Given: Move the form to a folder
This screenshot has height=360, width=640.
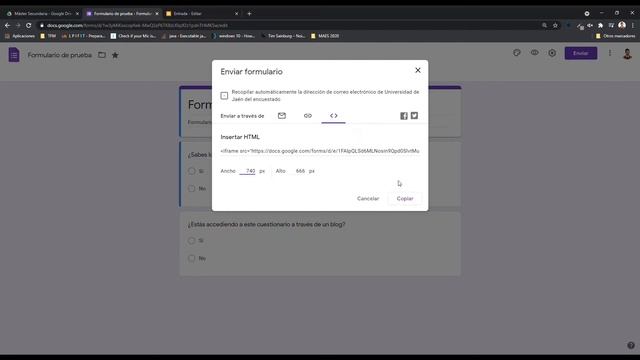Looking at the screenshot, I should (102, 55).
